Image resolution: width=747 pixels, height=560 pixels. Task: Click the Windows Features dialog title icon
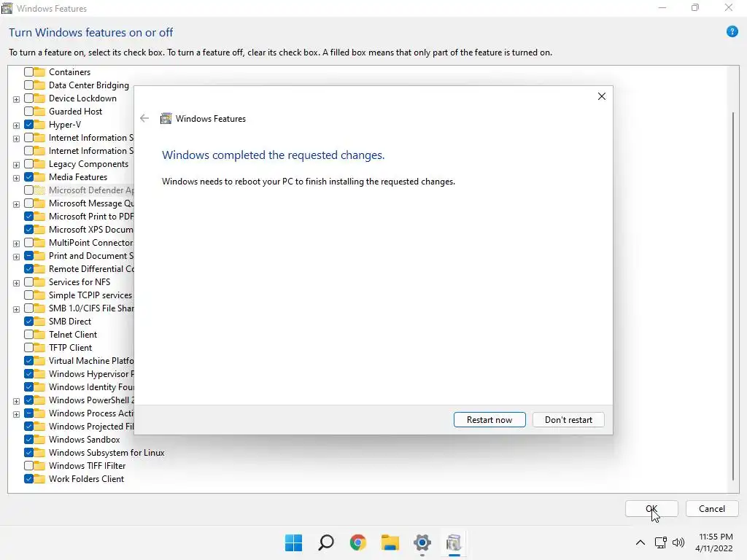(x=166, y=119)
